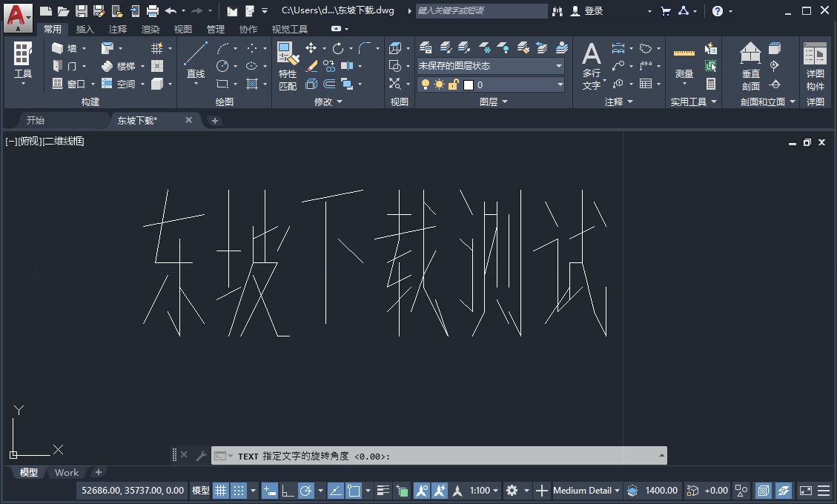The image size is (837, 504).
Task: Switch to the 插入 ribbon tab
Action: coord(85,29)
